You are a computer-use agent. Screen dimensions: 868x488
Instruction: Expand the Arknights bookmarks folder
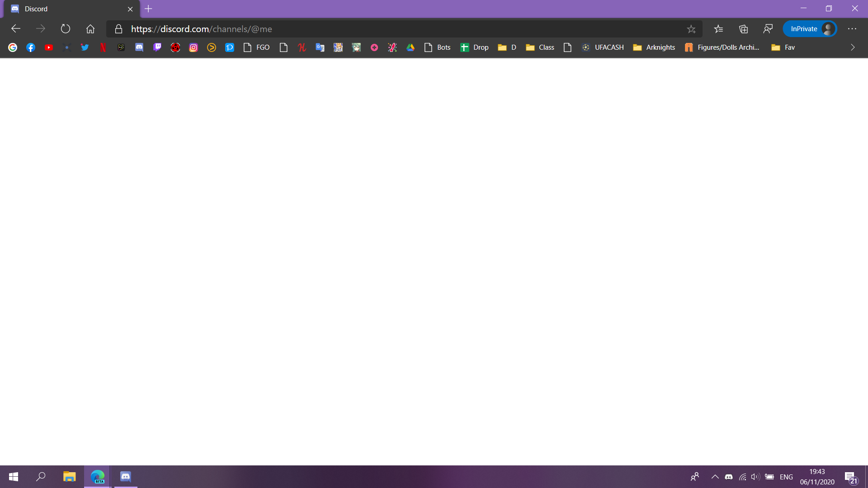click(x=654, y=47)
